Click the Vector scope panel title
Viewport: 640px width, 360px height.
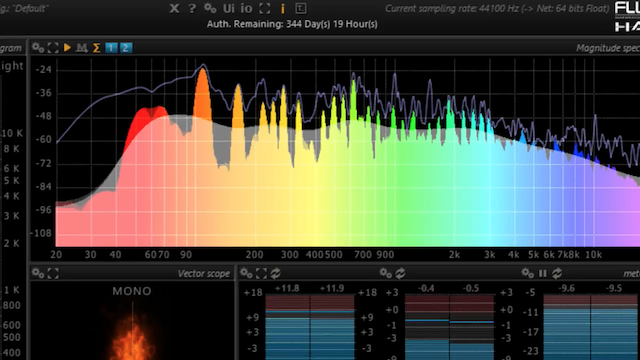(204, 273)
